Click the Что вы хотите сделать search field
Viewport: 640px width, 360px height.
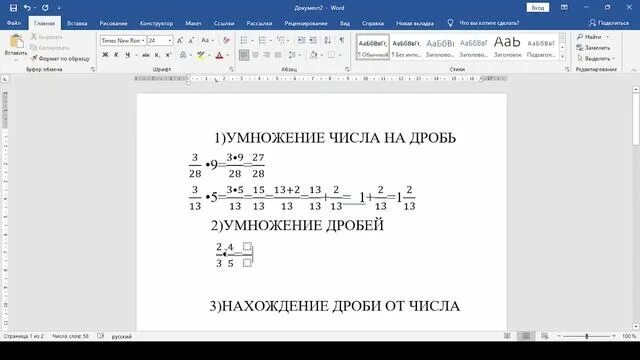pos(489,23)
